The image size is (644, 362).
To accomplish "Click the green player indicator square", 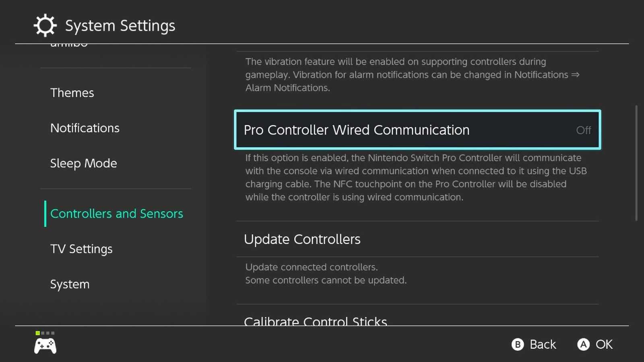I will click(38, 333).
